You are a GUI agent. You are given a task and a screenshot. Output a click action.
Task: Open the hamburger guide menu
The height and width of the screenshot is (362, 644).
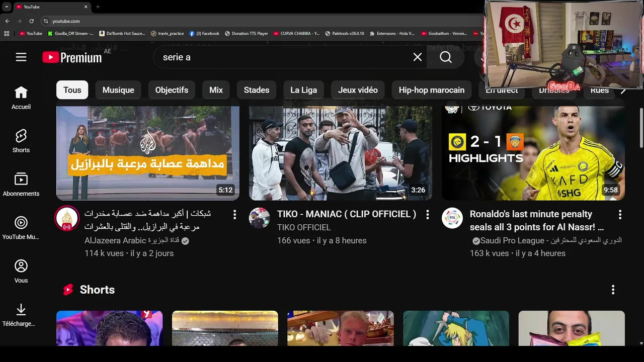click(x=21, y=57)
